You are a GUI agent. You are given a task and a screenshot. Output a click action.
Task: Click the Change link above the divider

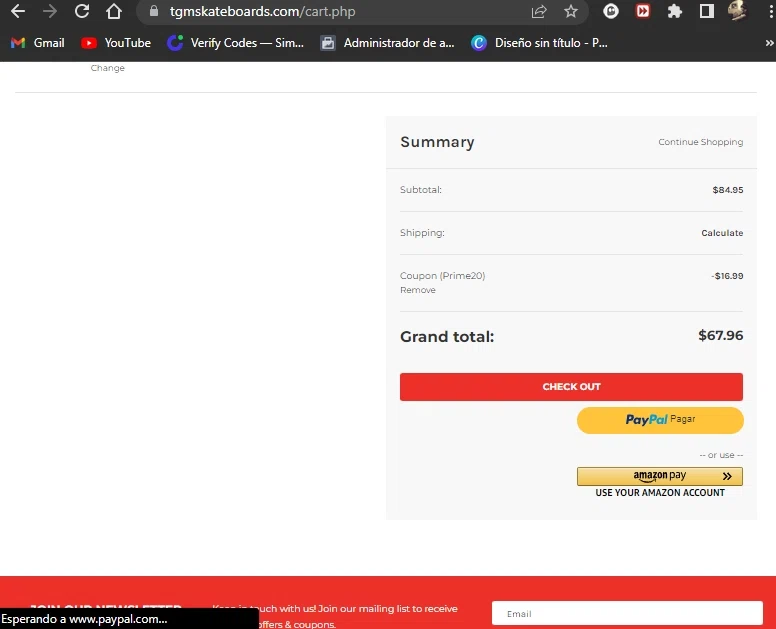click(107, 68)
